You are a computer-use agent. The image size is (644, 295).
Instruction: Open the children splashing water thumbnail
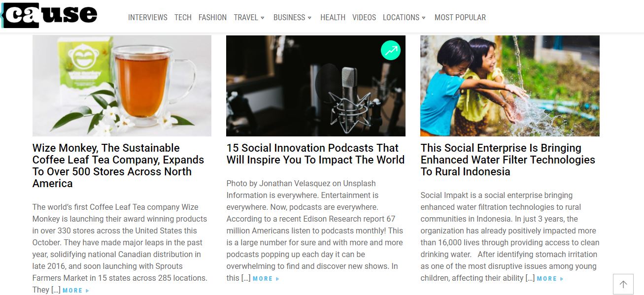pyautogui.click(x=510, y=86)
